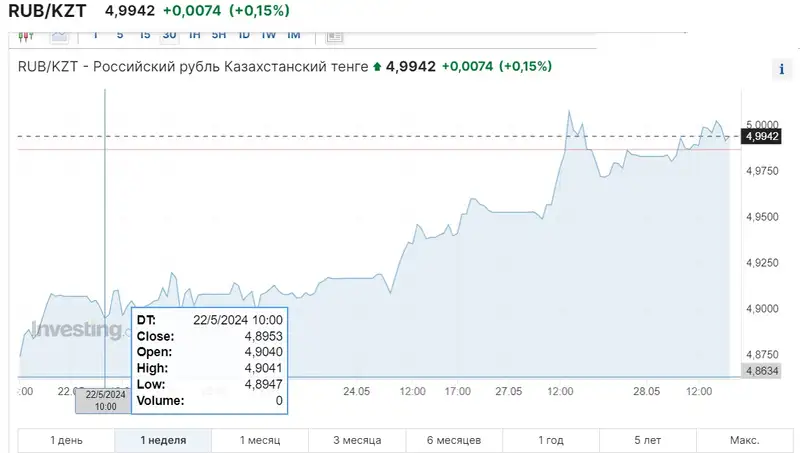Click the green up arrow indicator
This screenshot has width=800, height=453.
[376, 67]
